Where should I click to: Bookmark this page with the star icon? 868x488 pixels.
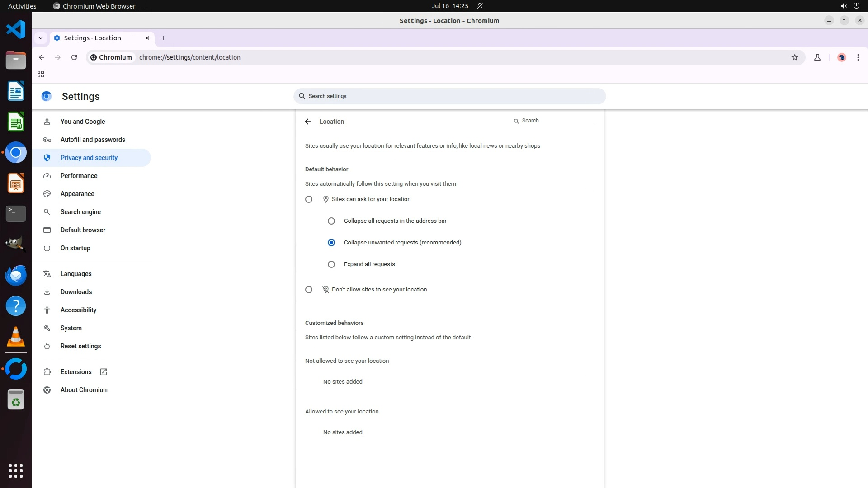click(795, 57)
